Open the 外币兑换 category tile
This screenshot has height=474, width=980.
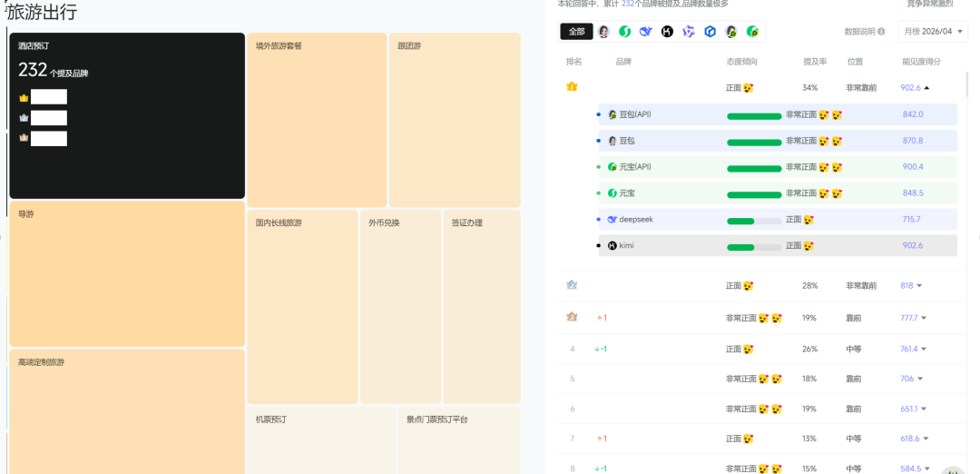click(401, 307)
